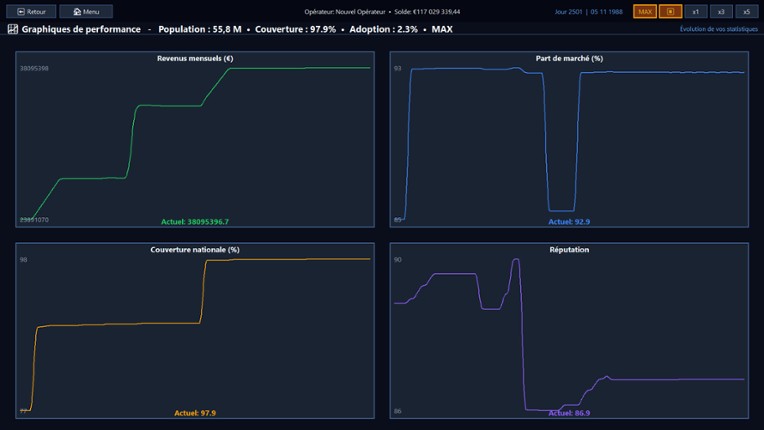Open the Réputation purple chart
The height and width of the screenshot is (430, 764).
(x=569, y=330)
